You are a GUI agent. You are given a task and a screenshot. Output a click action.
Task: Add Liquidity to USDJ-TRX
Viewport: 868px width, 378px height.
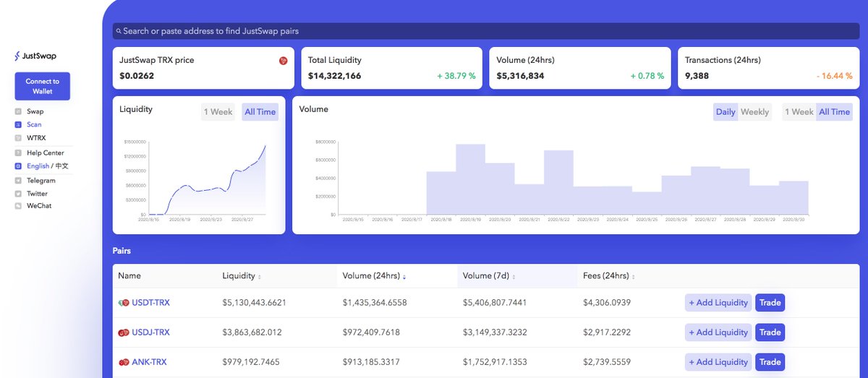pyautogui.click(x=718, y=332)
